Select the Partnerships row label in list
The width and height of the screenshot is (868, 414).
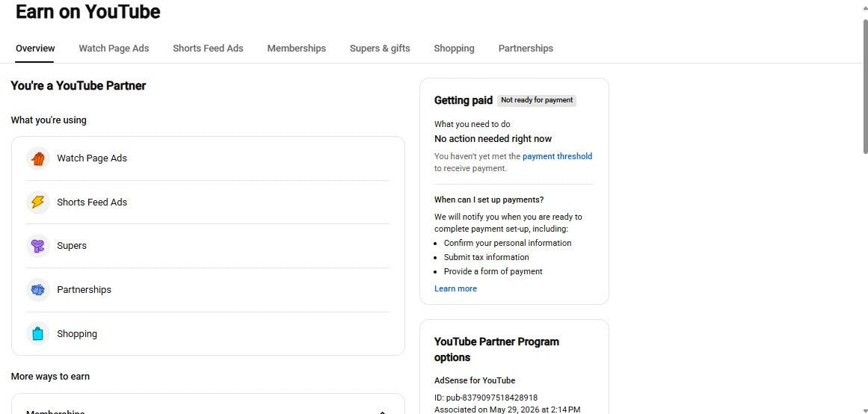[84, 289]
